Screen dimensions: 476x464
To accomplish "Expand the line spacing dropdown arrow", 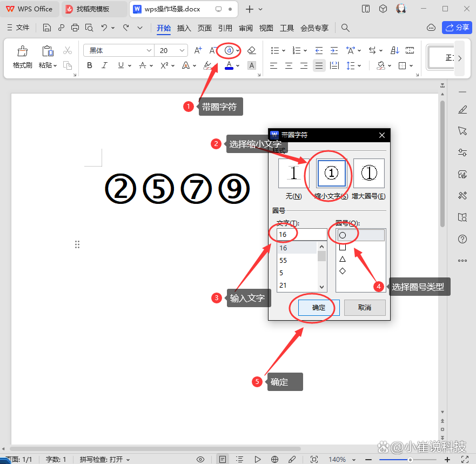I will 359,65.
